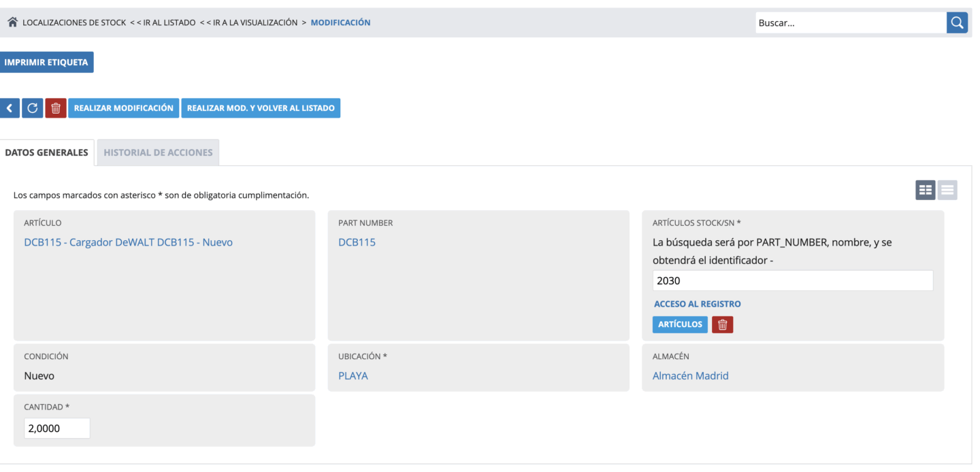Click the back arrow button

point(10,108)
